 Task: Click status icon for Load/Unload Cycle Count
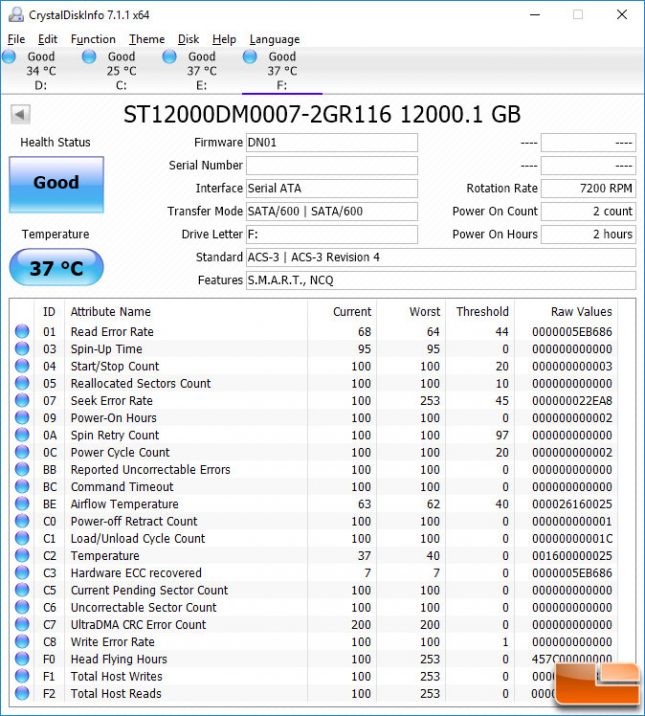click(x=22, y=538)
